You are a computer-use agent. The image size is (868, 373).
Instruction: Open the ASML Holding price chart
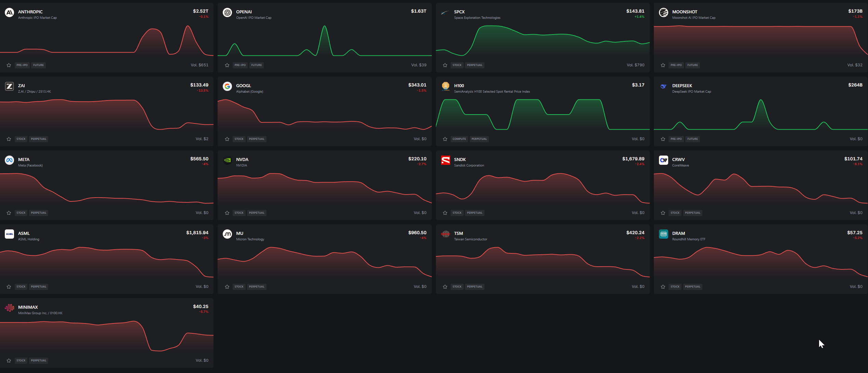(107, 263)
